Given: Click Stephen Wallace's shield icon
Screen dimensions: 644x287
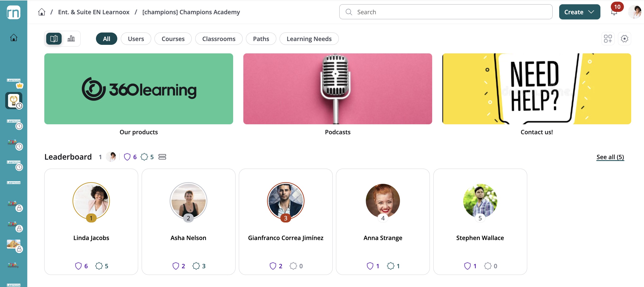Looking at the screenshot, I should tap(467, 266).
